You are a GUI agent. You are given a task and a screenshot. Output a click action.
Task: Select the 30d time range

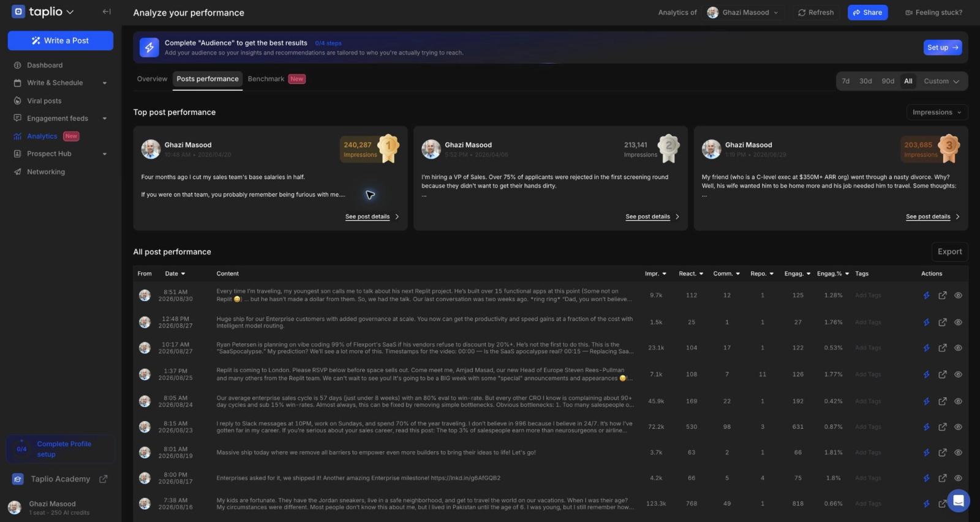[x=865, y=81]
